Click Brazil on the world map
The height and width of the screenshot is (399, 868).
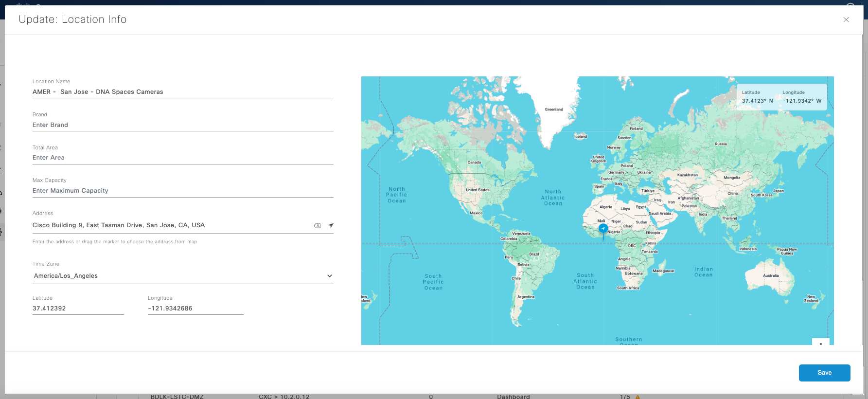tap(534, 254)
